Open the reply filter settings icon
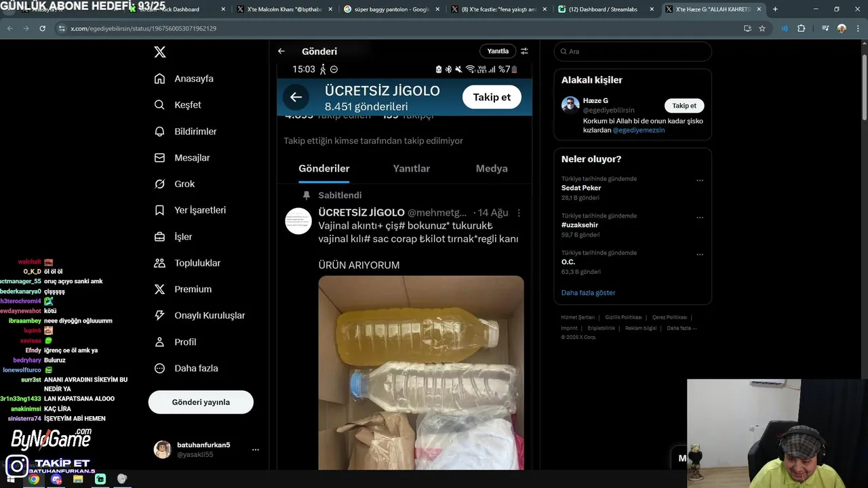868x488 pixels. 524,51
